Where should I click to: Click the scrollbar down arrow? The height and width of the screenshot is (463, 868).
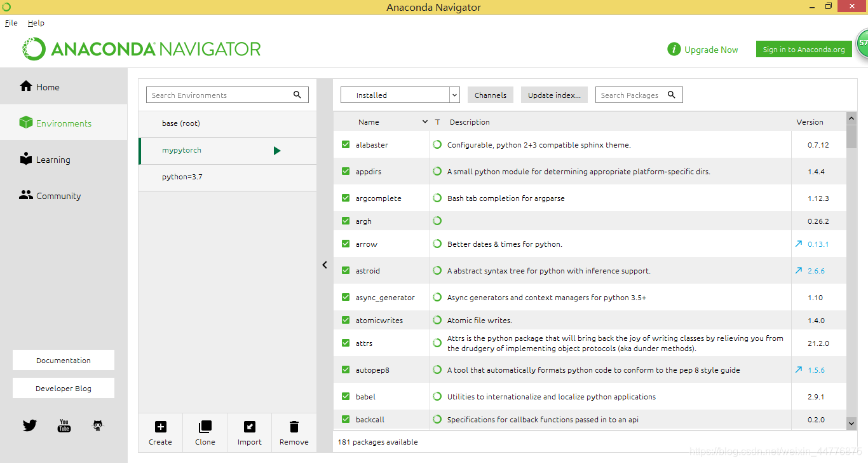click(851, 423)
